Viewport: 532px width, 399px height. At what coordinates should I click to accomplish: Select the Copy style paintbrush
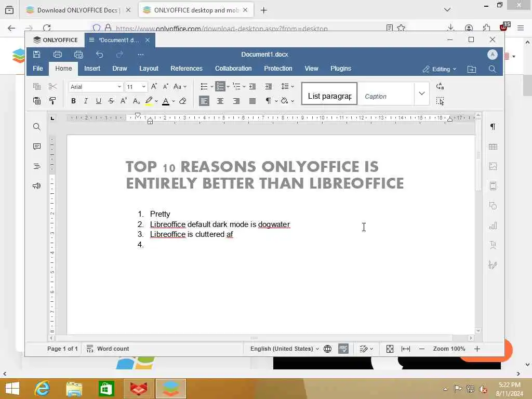pyautogui.click(x=52, y=101)
